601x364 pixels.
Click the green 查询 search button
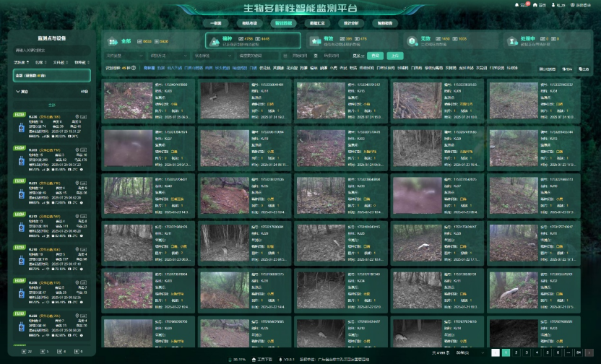pyautogui.click(x=374, y=55)
